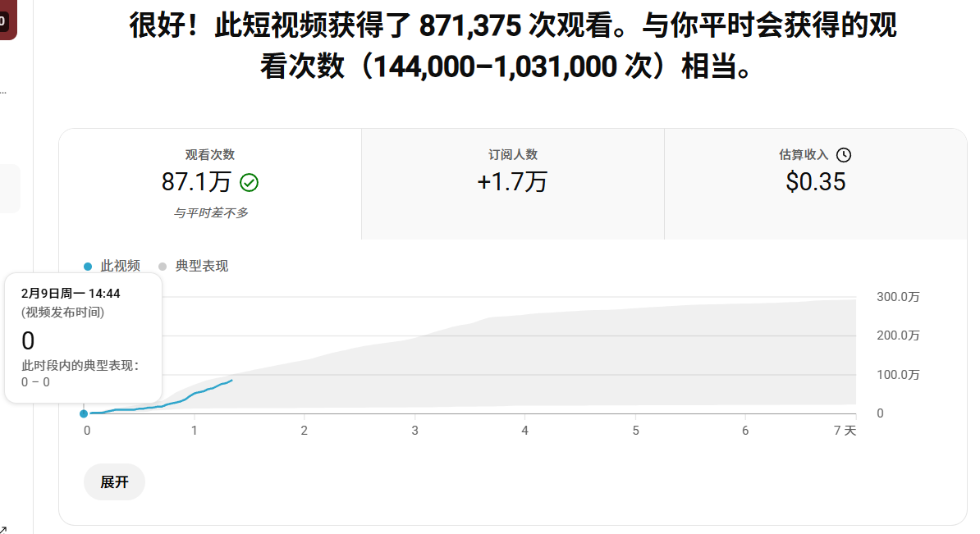Switch to the 订阅人数 tab

(512, 184)
